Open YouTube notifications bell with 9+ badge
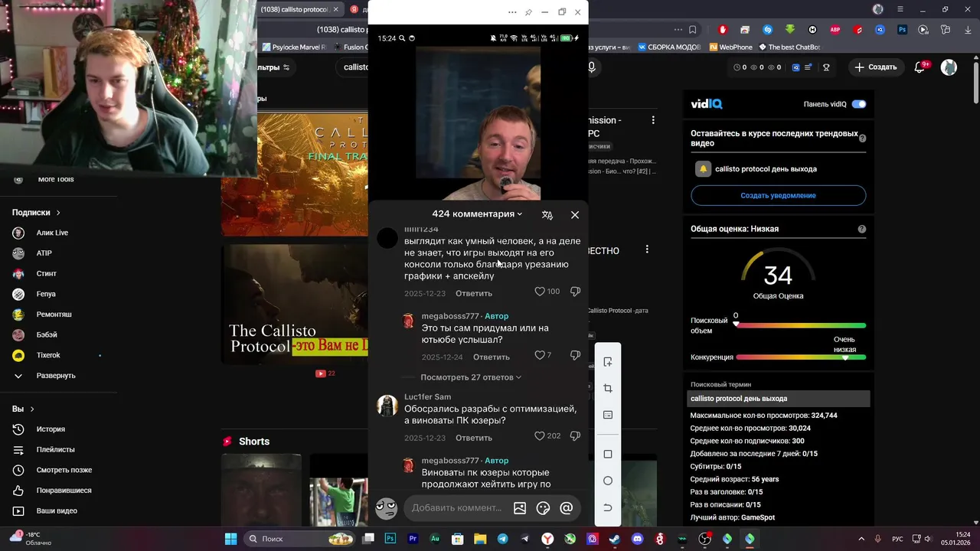This screenshot has width=980, height=551. [x=921, y=67]
